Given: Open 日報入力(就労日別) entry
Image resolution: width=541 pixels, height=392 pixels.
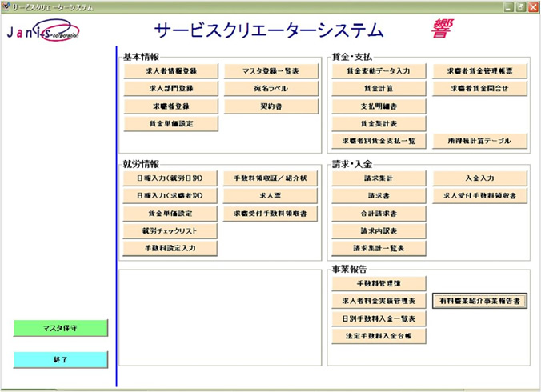Looking at the screenshot, I should (170, 178).
